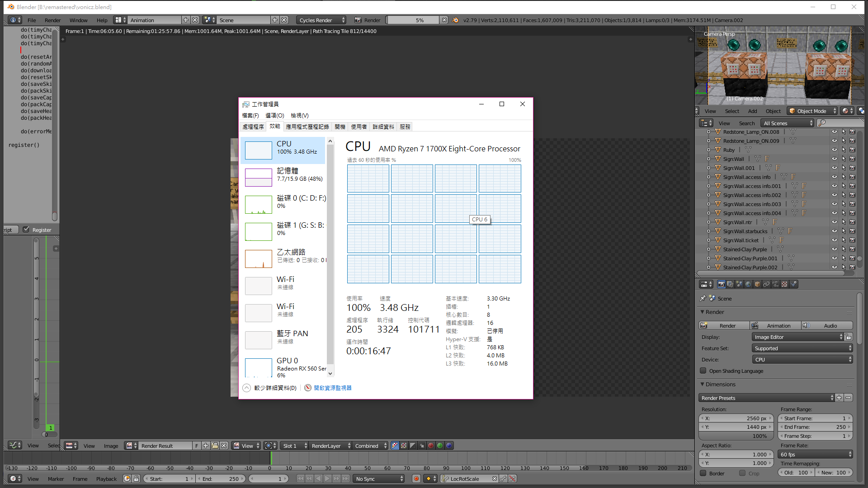Open the Object Mode dropdown
The image size is (868, 488).
[x=813, y=111]
